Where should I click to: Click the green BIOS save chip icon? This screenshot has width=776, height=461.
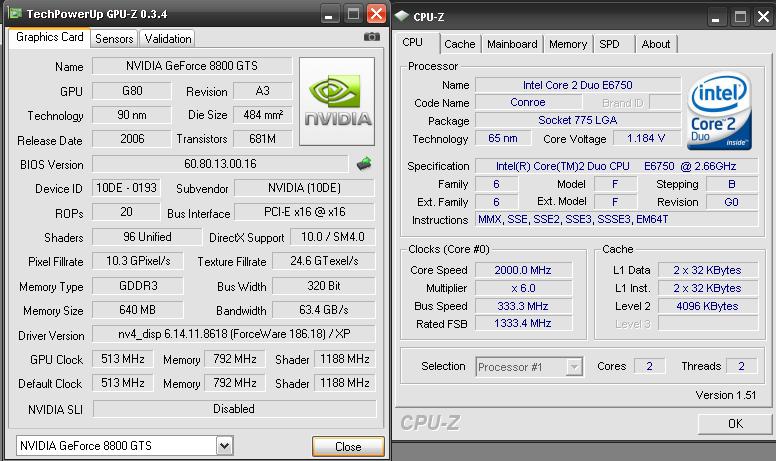(364, 164)
